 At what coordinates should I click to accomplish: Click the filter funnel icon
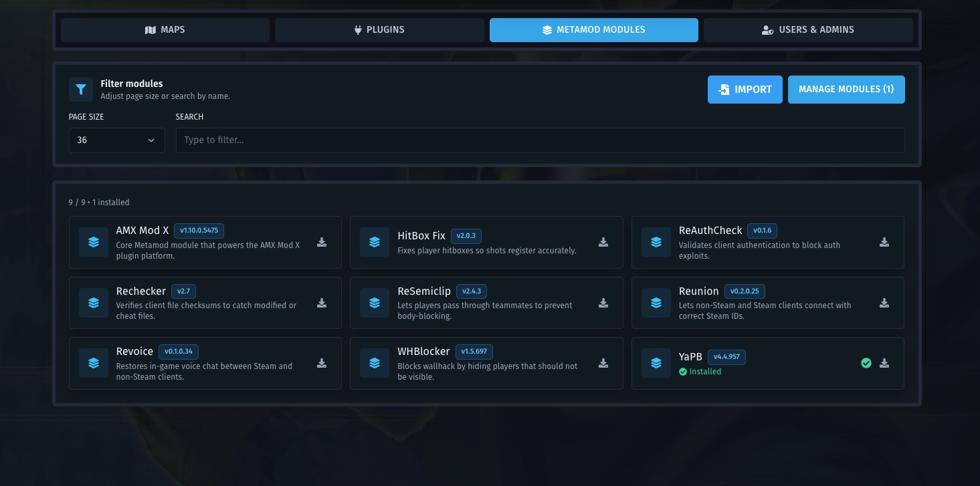tap(81, 90)
